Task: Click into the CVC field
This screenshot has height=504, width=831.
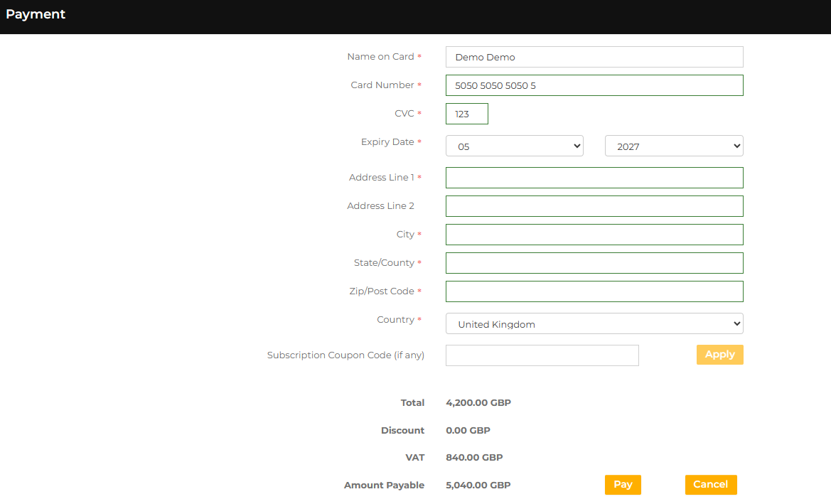Action: [x=466, y=114]
